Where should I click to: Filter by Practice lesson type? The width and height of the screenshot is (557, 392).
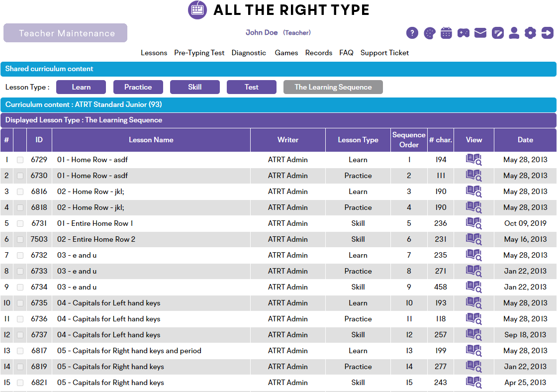(x=138, y=87)
